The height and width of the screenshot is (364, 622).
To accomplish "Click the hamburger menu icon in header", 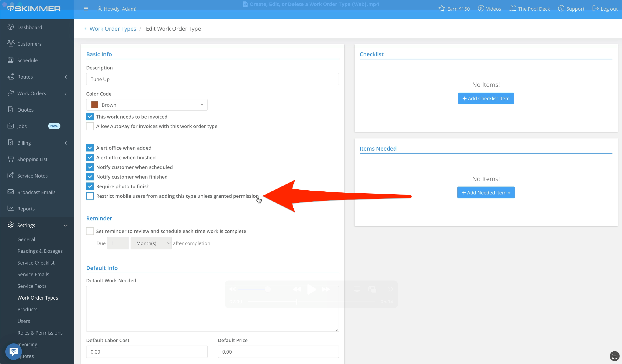I will click(x=86, y=9).
